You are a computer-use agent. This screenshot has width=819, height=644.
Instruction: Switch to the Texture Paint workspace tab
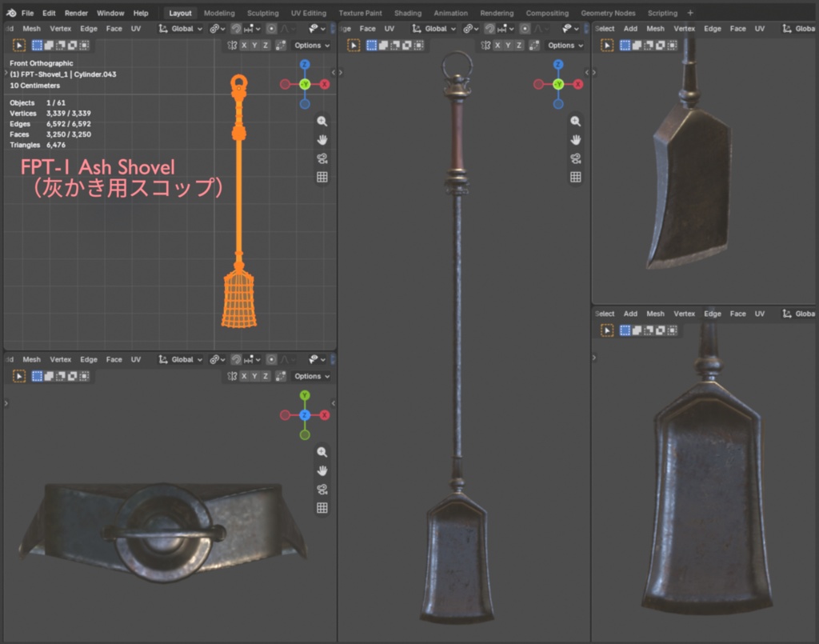click(361, 13)
